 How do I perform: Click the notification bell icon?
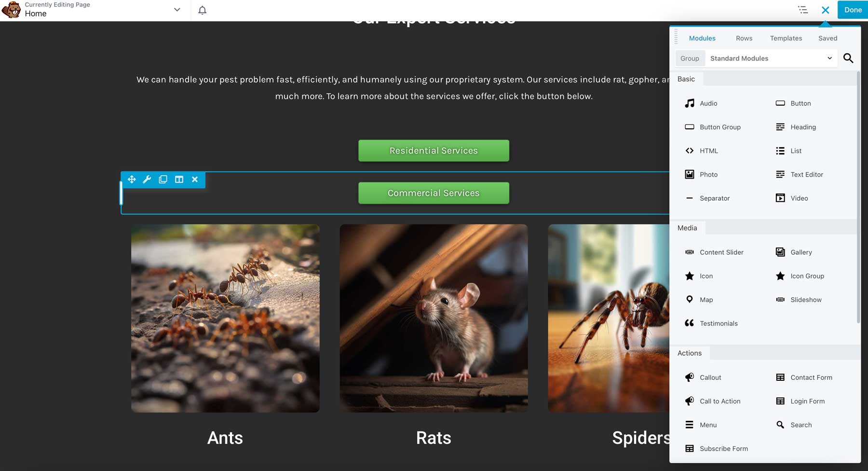tap(202, 10)
